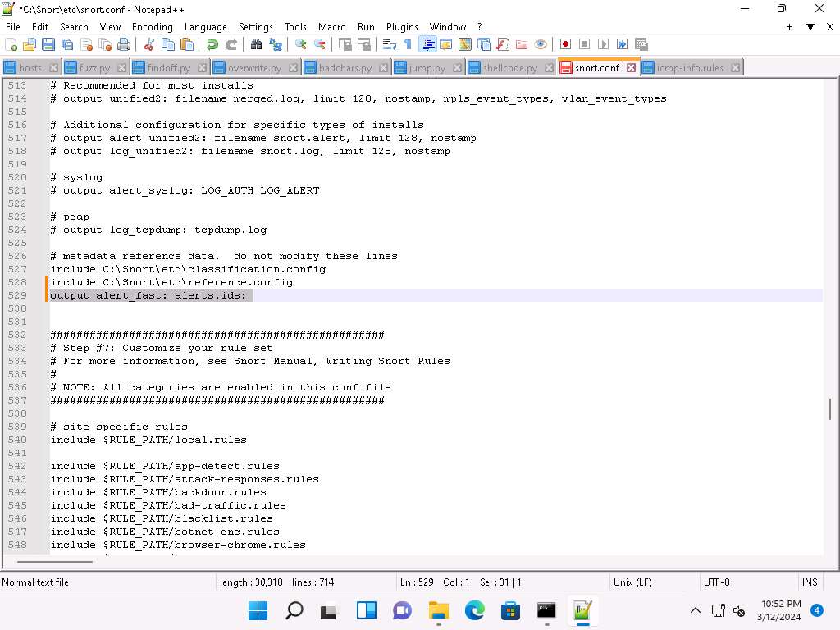This screenshot has height=630, width=840.
Task: Open the Encoding menu
Action: 152,26
